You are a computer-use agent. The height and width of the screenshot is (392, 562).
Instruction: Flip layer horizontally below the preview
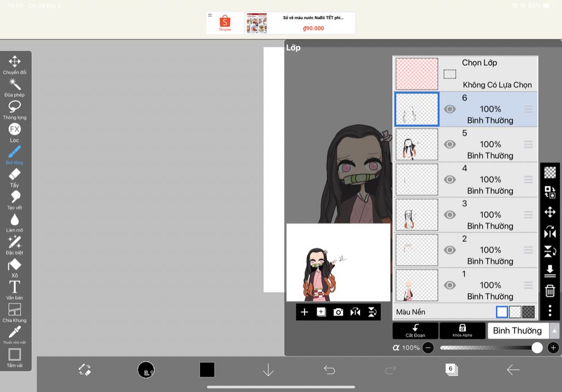[x=355, y=312]
